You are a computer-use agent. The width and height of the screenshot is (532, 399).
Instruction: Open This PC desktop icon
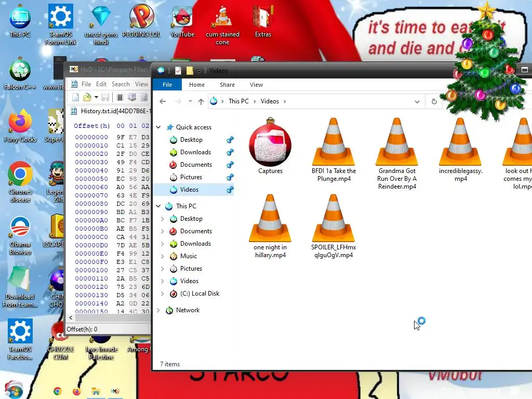click(20, 21)
